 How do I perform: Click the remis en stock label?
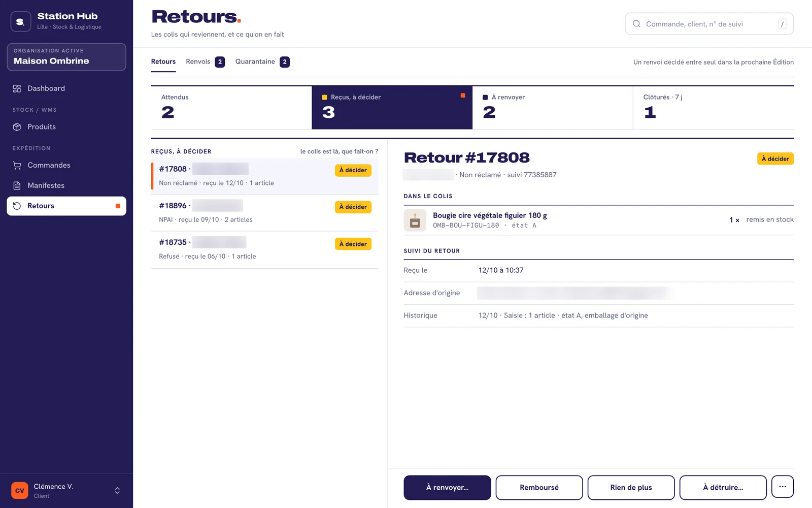[770, 219]
